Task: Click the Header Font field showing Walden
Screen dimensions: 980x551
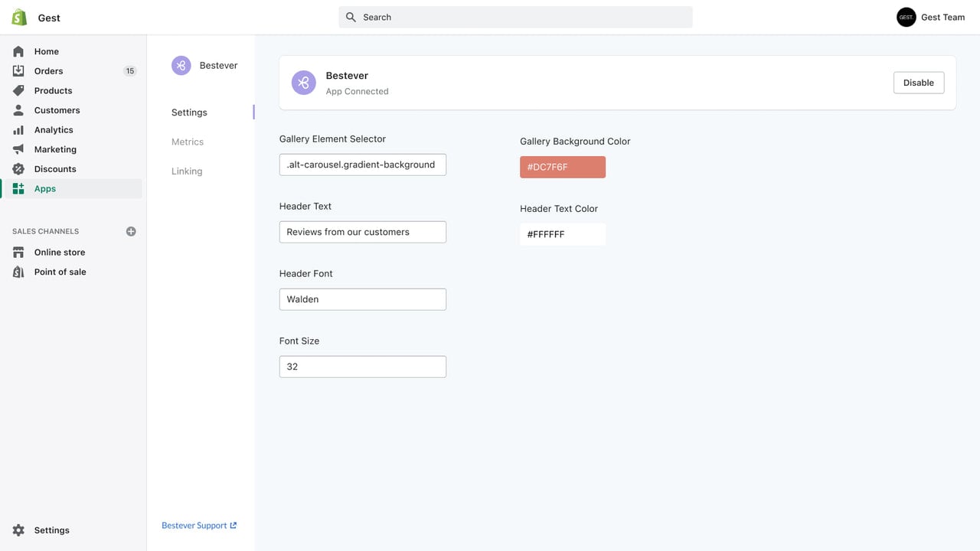Action: (x=363, y=299)
